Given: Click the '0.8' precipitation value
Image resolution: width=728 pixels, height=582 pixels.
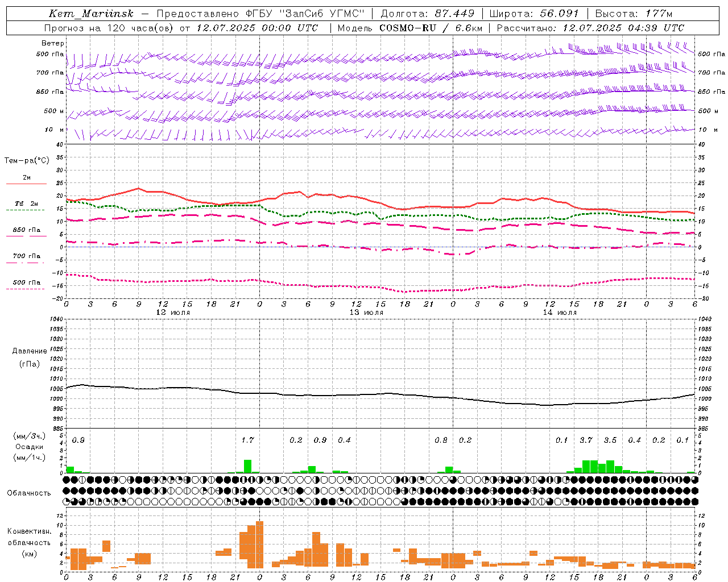Looking at the screenshot, I should coord(441,440).
